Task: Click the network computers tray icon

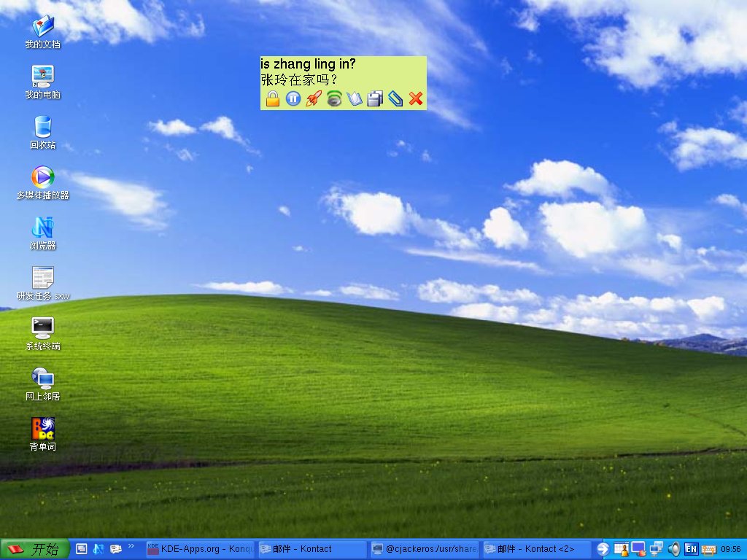Action: 657,549
